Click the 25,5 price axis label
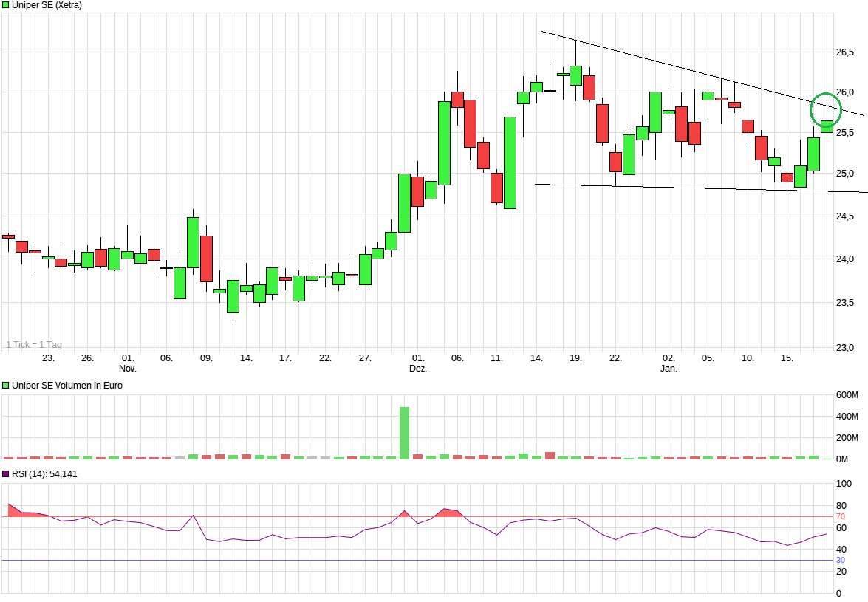This screenshot has width=868, height=602. point(845,133)
